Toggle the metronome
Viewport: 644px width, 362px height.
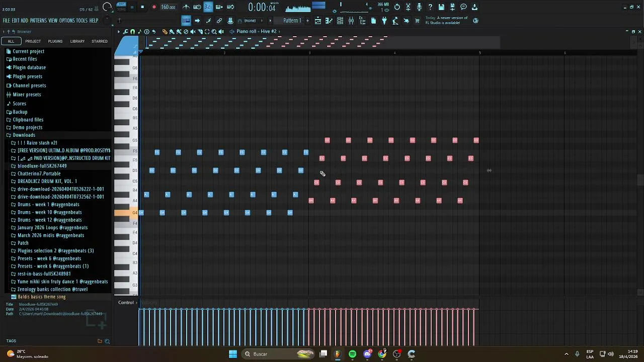coord(186,7)
